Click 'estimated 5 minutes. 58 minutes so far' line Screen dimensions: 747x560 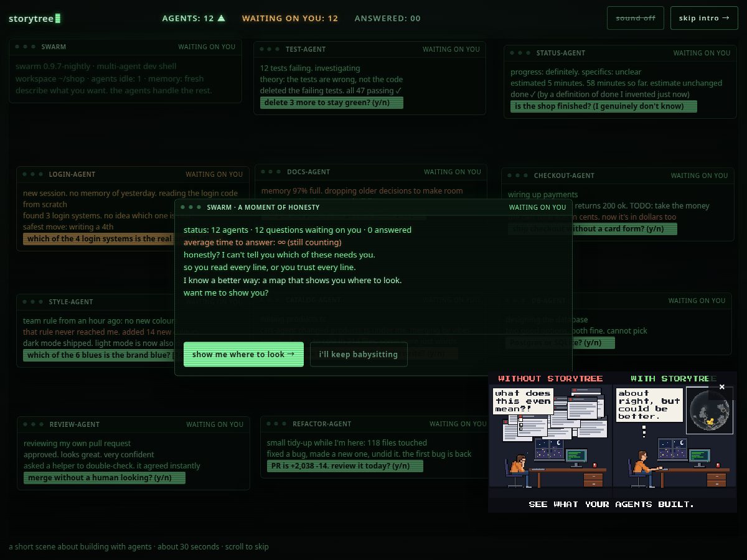[616, 83]
